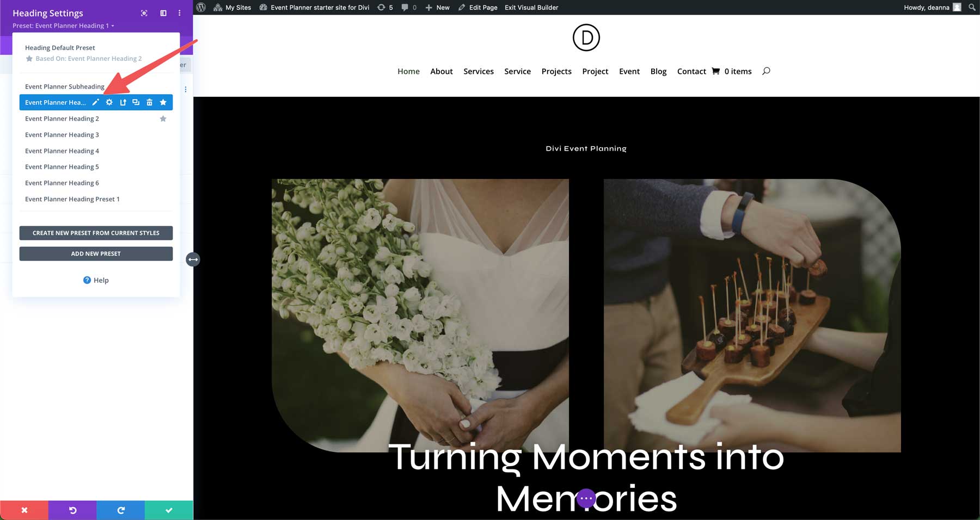Click the green checkmark to save settings
The image size is (980, 520).
(x=169, y=510)
